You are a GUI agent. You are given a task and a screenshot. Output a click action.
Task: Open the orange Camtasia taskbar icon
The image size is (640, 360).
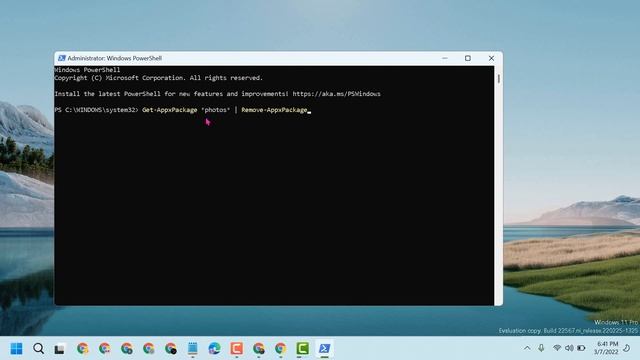tap(236, 349)
